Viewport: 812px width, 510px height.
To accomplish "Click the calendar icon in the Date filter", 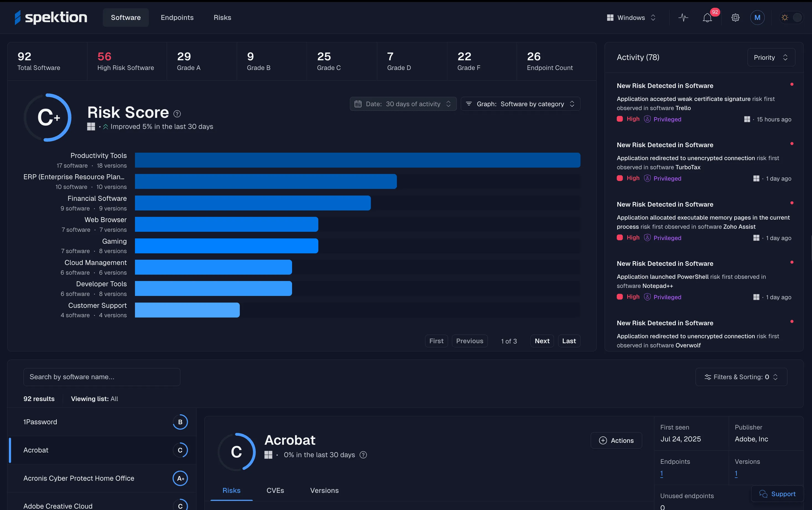I will tap(358, 104).
